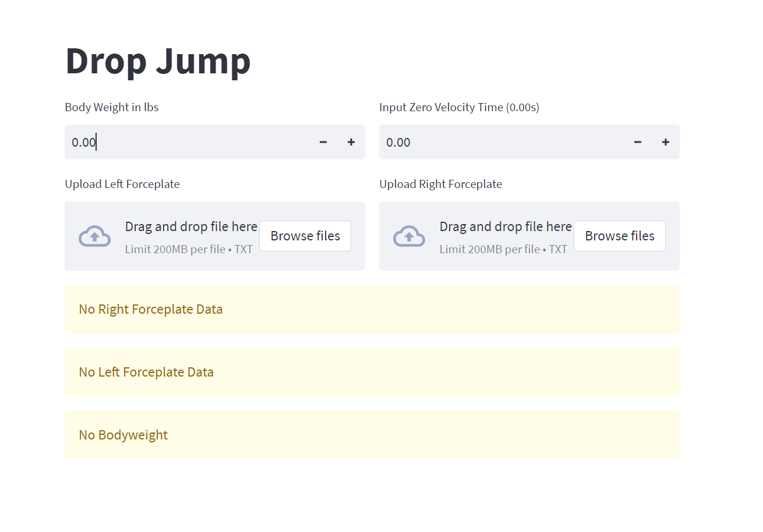Increase Body Weight with the plus button

[x=351, y=142]
